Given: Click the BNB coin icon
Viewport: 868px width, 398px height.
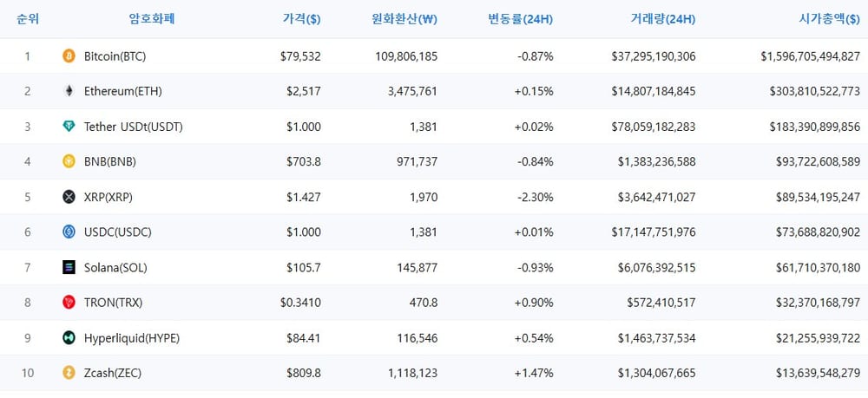Looking at the screenshot, I should click(69, 161).
